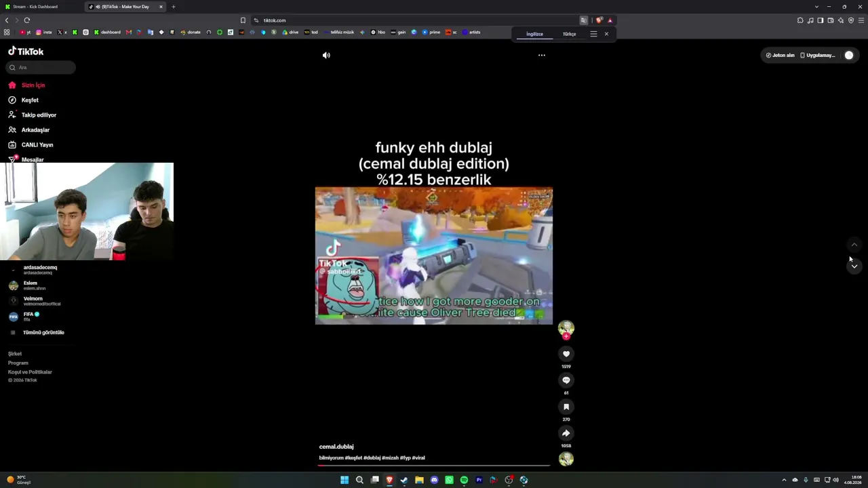This screenshot has height=488, width=868.
Task: Click the 'yt' YouTube bookmark
Action: [25, 33]
